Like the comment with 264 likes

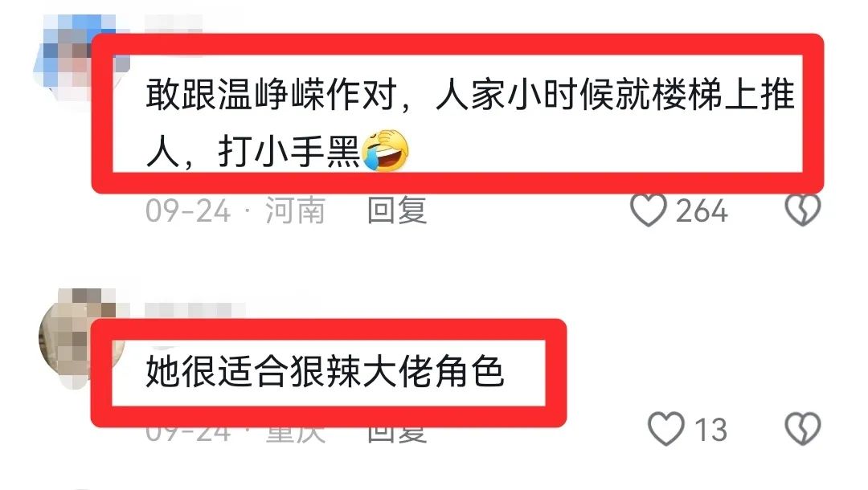(648, 210)
